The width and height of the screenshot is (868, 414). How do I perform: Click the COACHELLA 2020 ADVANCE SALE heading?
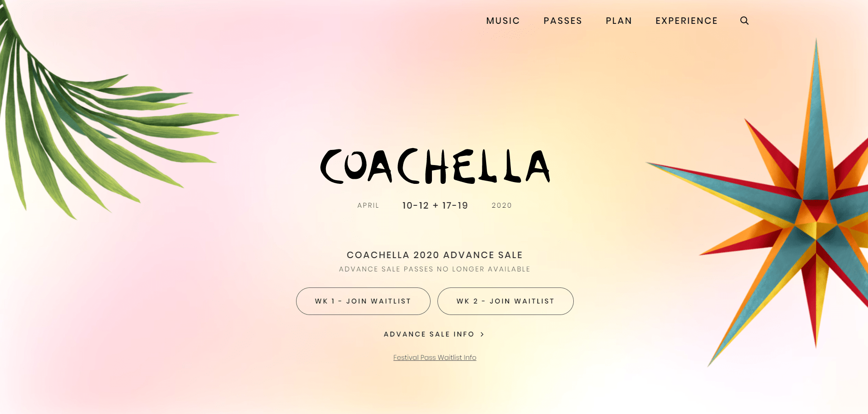[435, 255]
